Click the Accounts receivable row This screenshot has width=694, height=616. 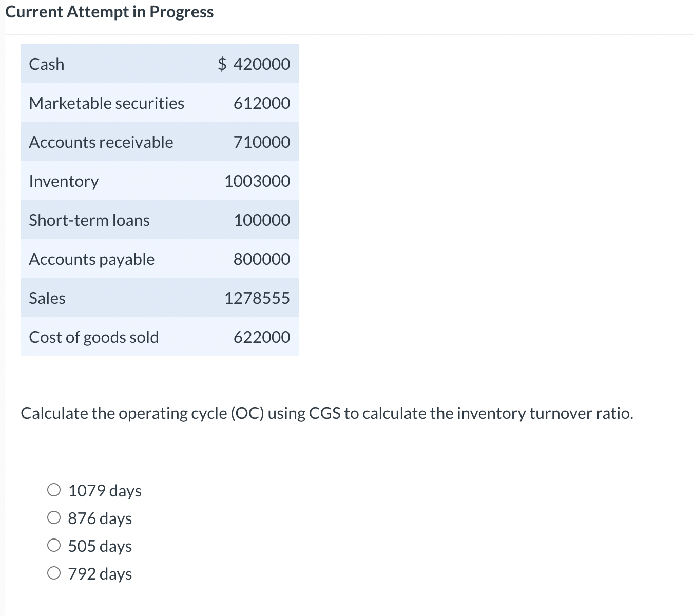(x=101, y=142)
